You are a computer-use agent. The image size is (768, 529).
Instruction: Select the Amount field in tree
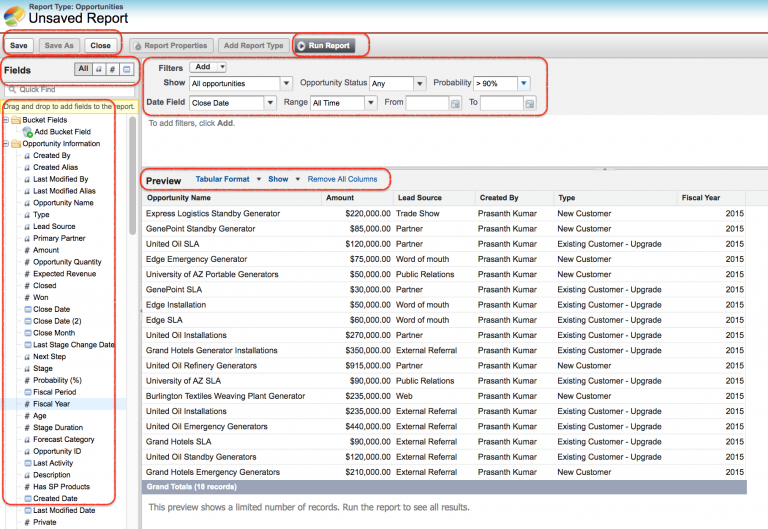[x=46, y=250]
